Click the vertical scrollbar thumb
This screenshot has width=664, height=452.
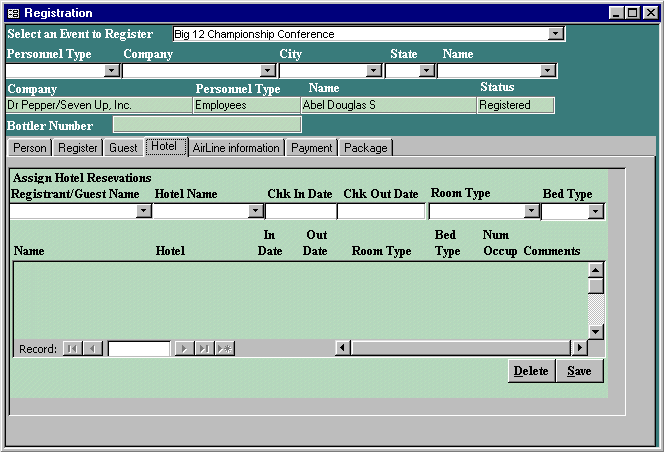tap(596, 286)
